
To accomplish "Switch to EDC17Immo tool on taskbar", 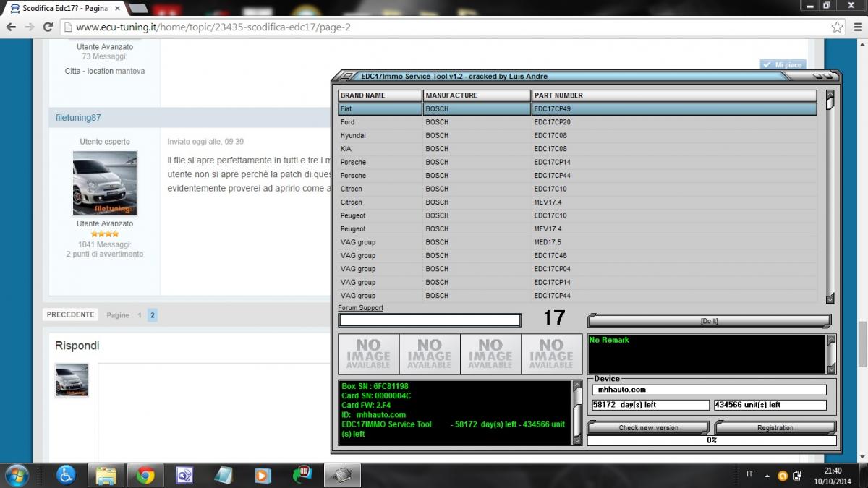I will pos(341,475).
